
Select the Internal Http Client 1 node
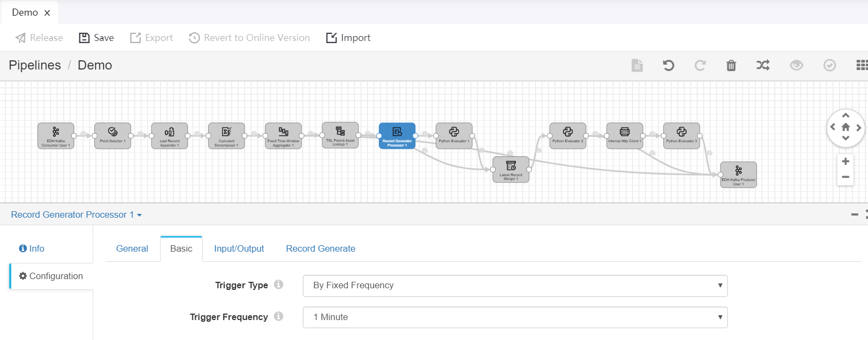pos(624,135)
